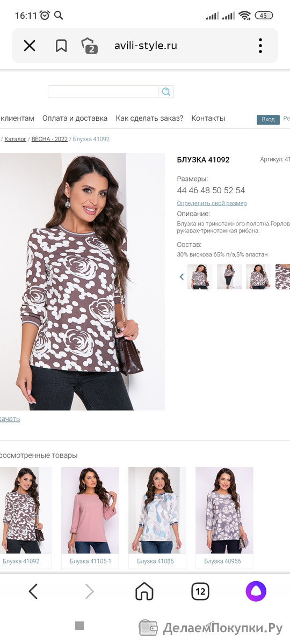Tap the avili-style.ru address bar text

tap(146, 46)
